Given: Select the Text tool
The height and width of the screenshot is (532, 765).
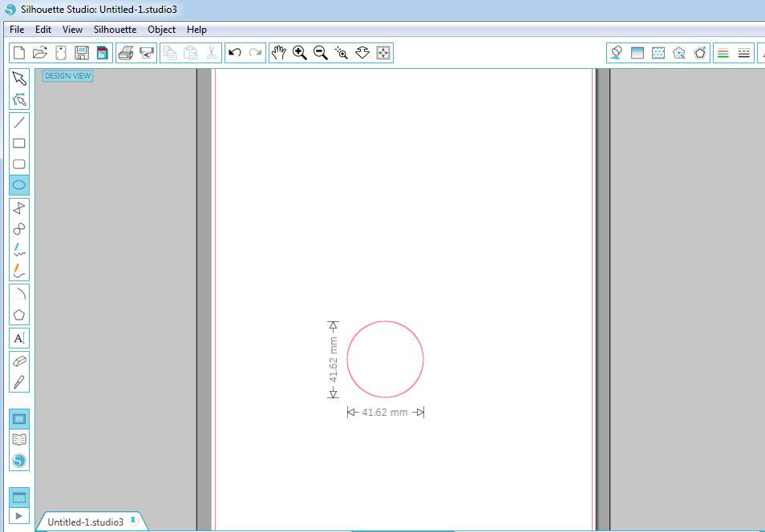Looking at the screenshot, I should point(19,338).
